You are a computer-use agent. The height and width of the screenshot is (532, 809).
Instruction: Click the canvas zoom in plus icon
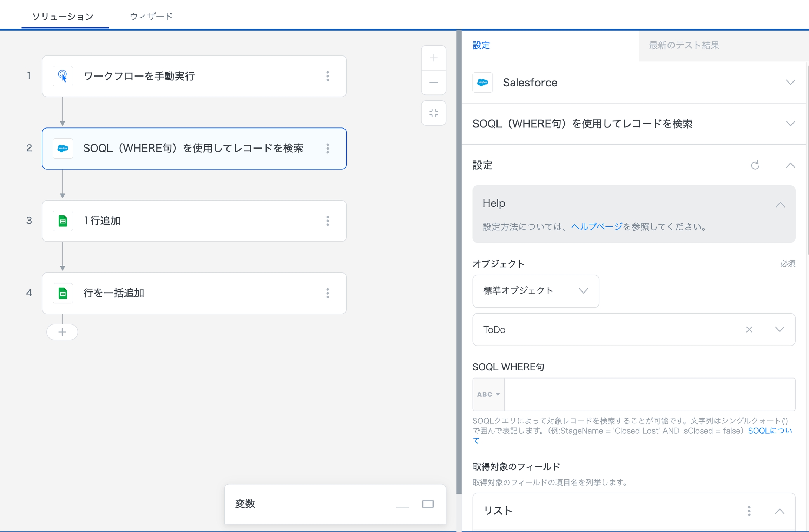433,58
